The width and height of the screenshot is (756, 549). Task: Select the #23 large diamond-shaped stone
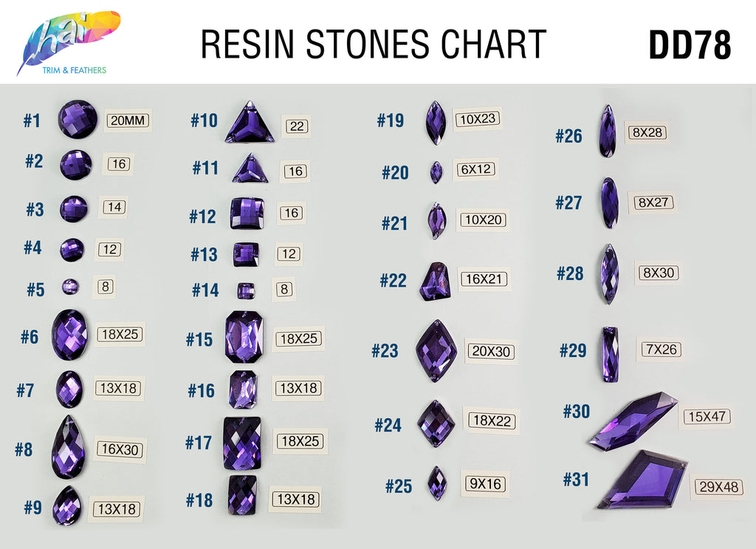(436, 351)
